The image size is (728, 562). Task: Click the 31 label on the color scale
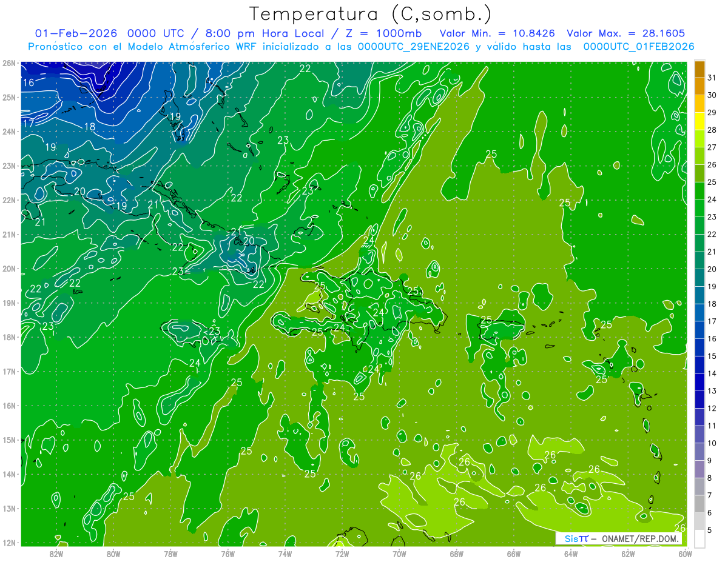[x=712, y=77]
